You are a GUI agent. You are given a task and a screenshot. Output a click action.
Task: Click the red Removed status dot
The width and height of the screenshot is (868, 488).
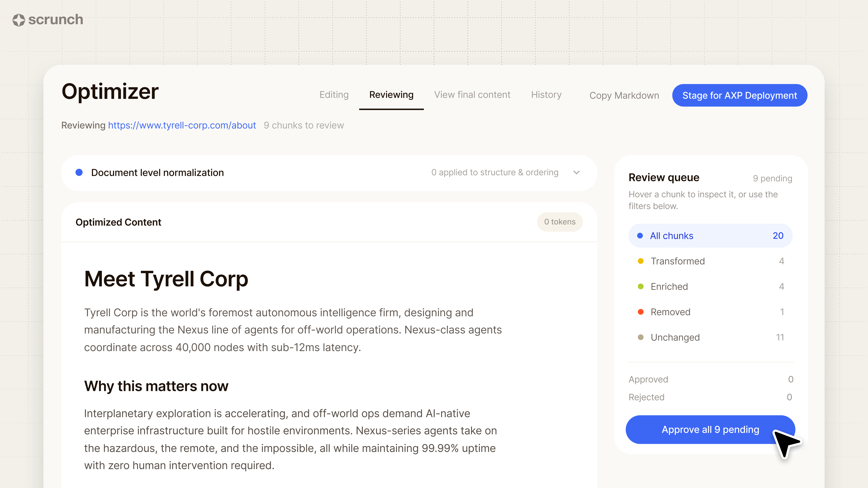point(641,312)
